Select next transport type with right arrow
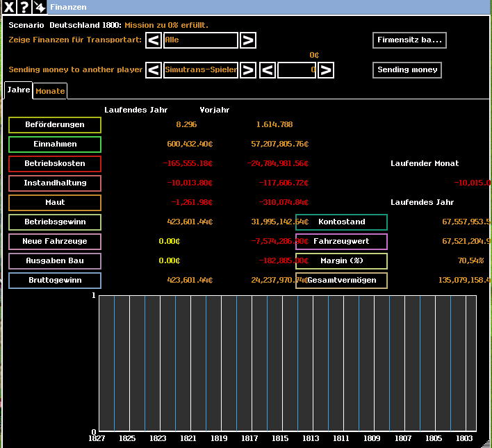492x448 pixels. [x=248, y=40]
